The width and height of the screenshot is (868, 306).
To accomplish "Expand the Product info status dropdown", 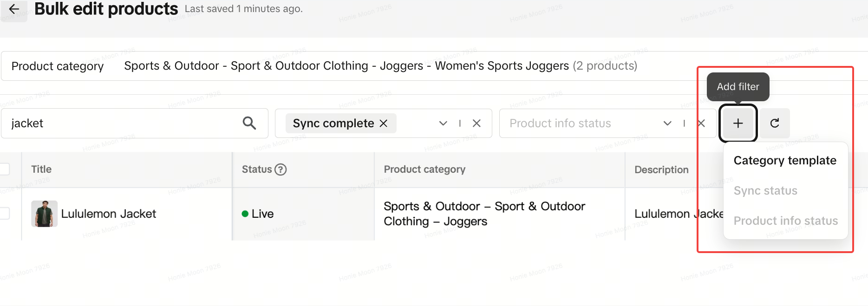I will click(x=667, y=123).
